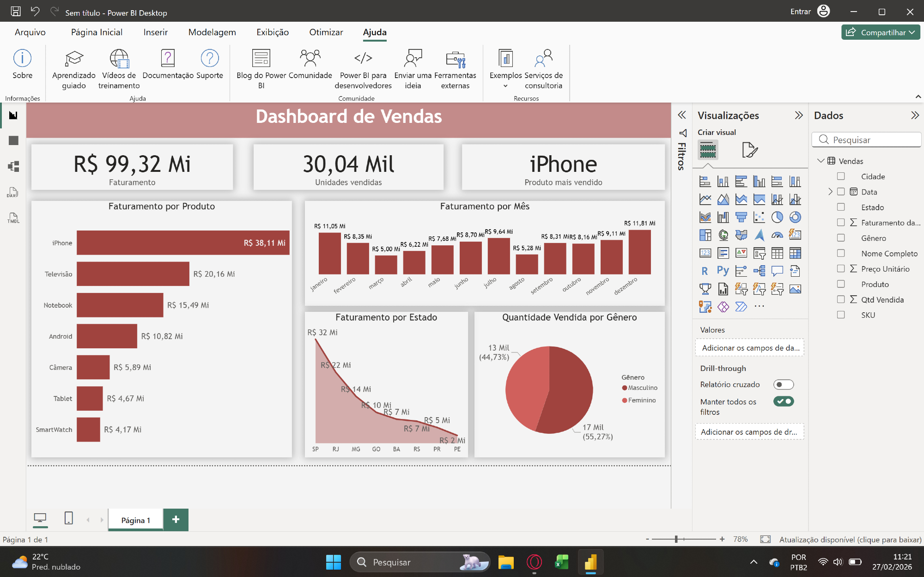Collapse the Vendas table

pyautogui.click(x=821, y=161)
